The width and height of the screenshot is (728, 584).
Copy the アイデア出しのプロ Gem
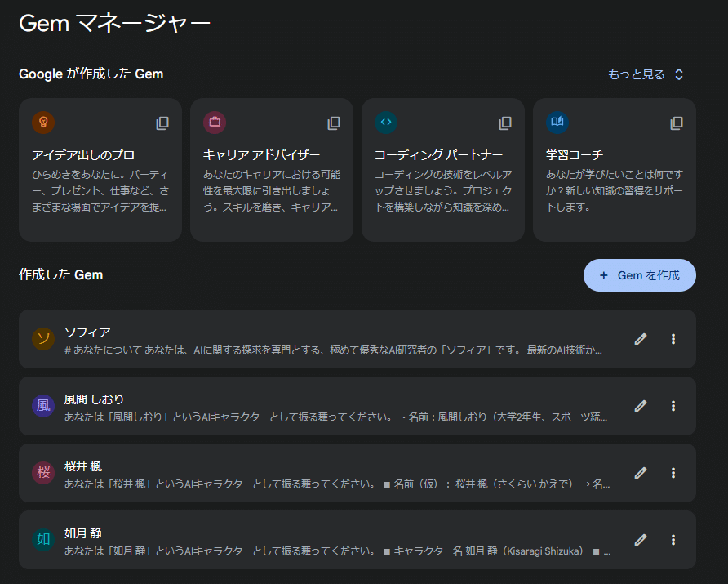pyautogui.click(x=162, y=123)
